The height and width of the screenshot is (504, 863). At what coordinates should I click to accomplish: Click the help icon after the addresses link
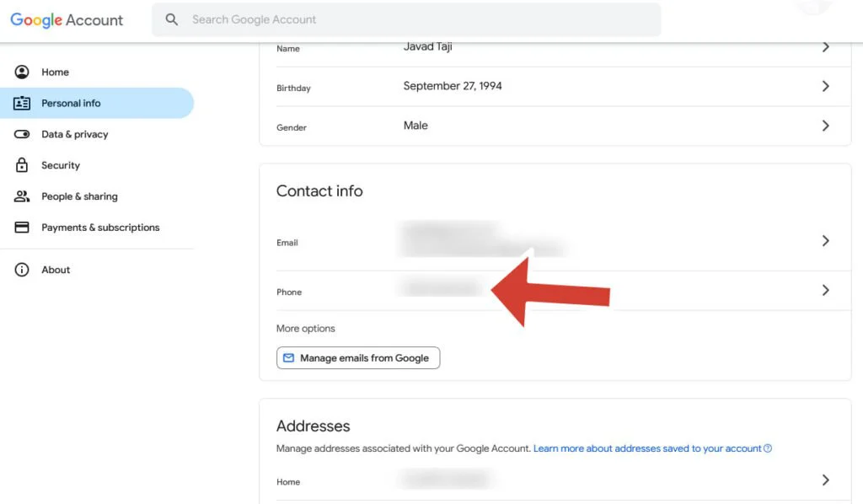click(x=767, y=448)
